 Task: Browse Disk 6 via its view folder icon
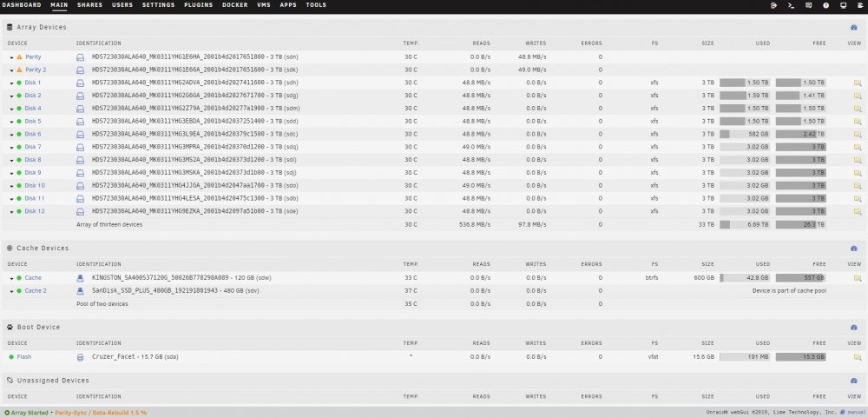pyautogui.click(x=858, y=134)
